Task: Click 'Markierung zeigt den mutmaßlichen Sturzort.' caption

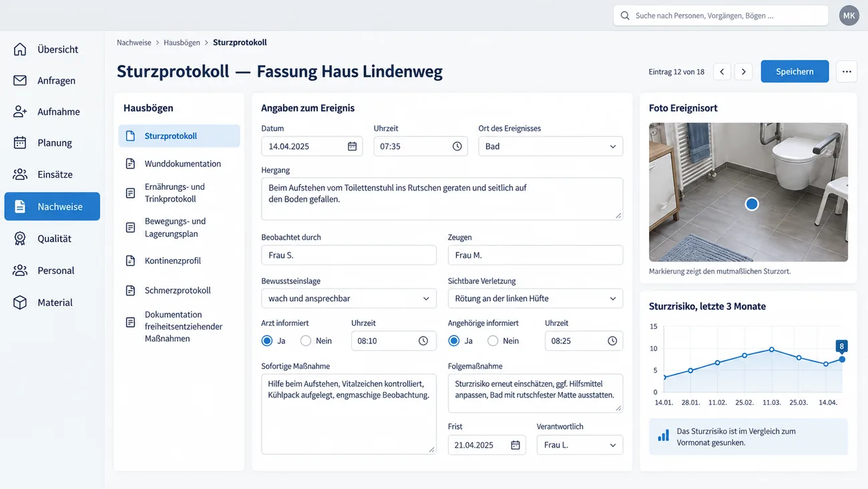Action: (720, 272)
